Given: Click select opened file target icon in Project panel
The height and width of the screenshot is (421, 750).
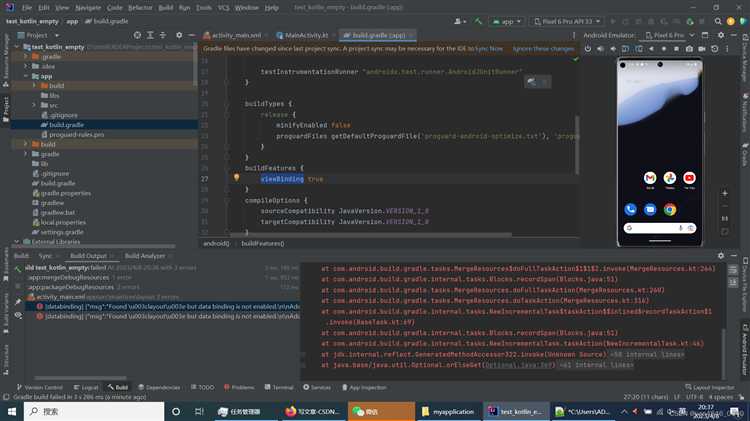Looking at the screenshot, I should tap(137, 35).
